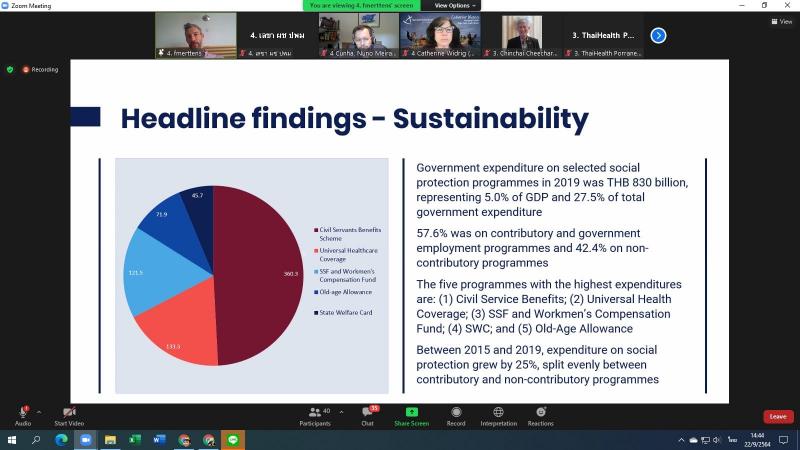Image resolution: width=800 pixels, height=450 pixels.
Task: Click the View button at top right
Action: tap(782, 21)
